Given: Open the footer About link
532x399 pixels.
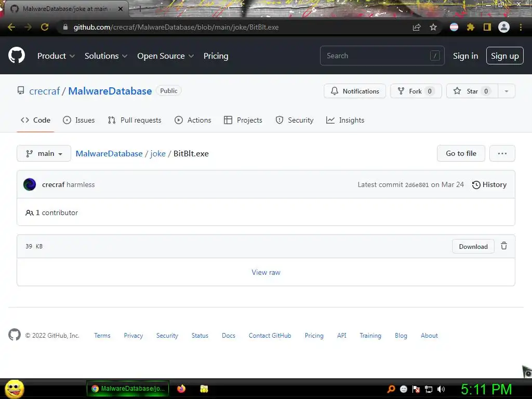Looking at the screenshot, I should pos(429,335).
